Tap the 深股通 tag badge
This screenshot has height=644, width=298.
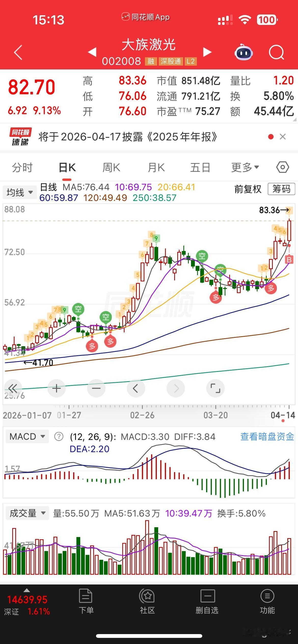point(171,61)
